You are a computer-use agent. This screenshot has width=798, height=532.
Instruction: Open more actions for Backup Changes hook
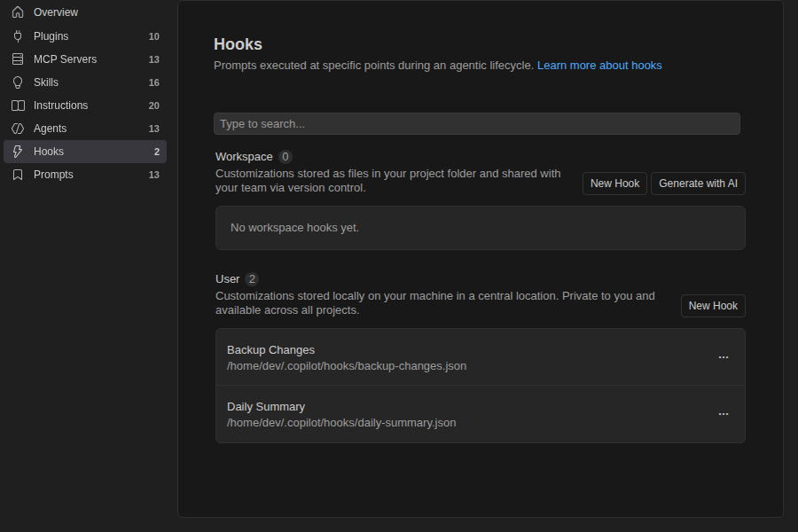coord(724,357)
